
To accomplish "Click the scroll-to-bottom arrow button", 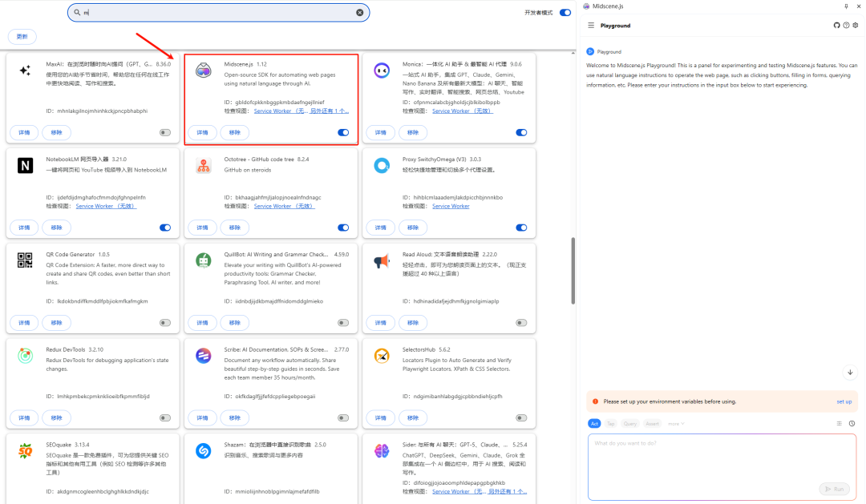I will click(x=850, y=373).
